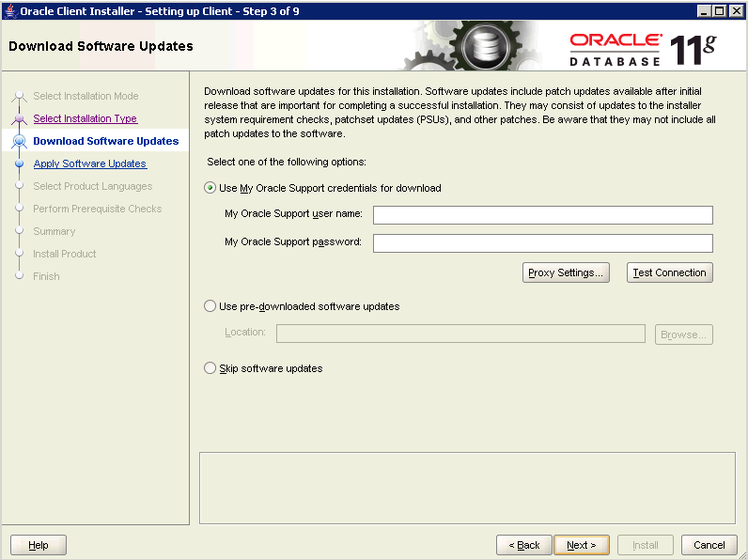Click the Java icon in the title bar
This screenshot has height=560, width=748.
click(x=9, y=9)
